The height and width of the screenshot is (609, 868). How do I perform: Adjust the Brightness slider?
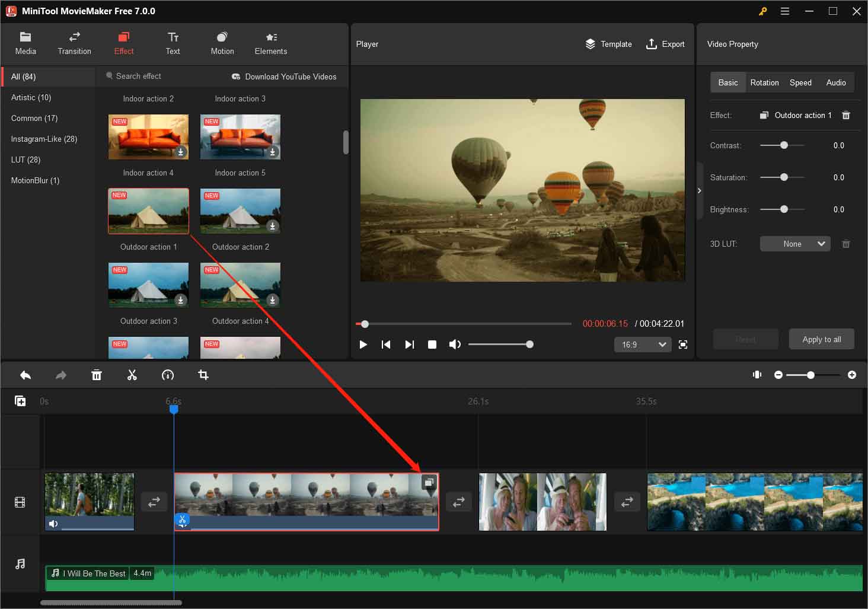point(783,209)
